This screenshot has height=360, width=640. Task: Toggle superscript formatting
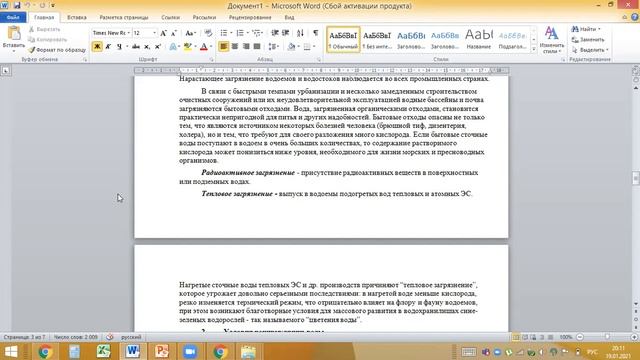[158, 47]
